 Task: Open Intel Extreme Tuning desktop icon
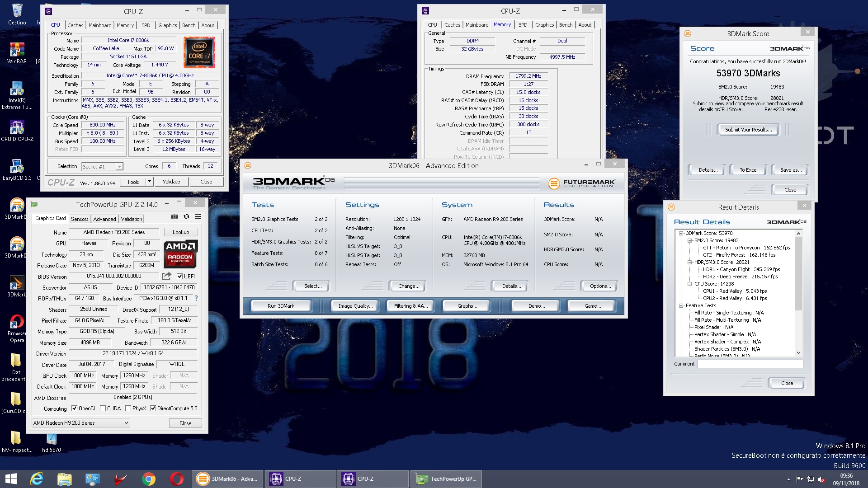click(x=17, y=96)
